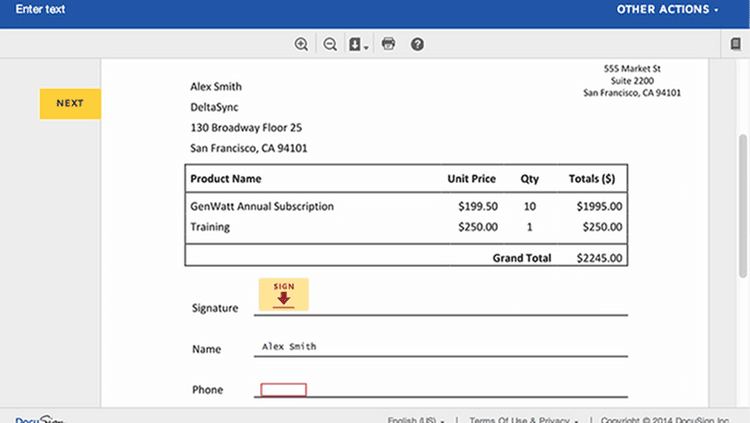Click the Copyright 2014 DocuSign footer text
This screenshot has width=750, height=423.
[664, 419]
